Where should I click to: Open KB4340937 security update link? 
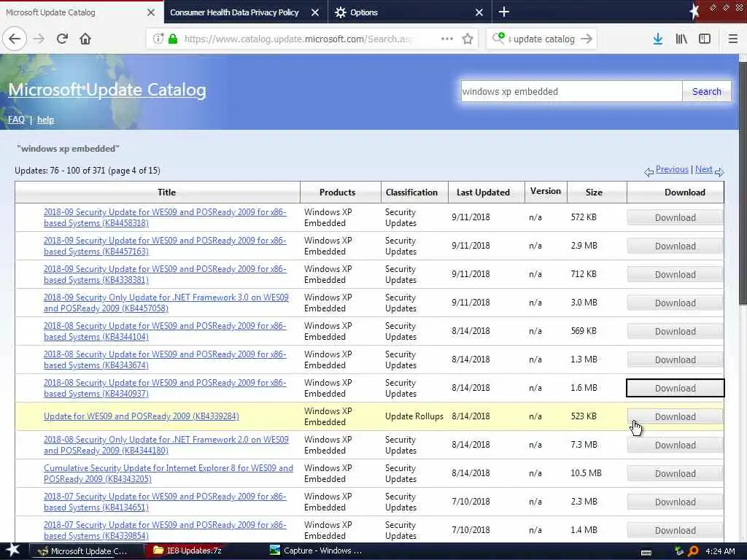tap(165, 388)
